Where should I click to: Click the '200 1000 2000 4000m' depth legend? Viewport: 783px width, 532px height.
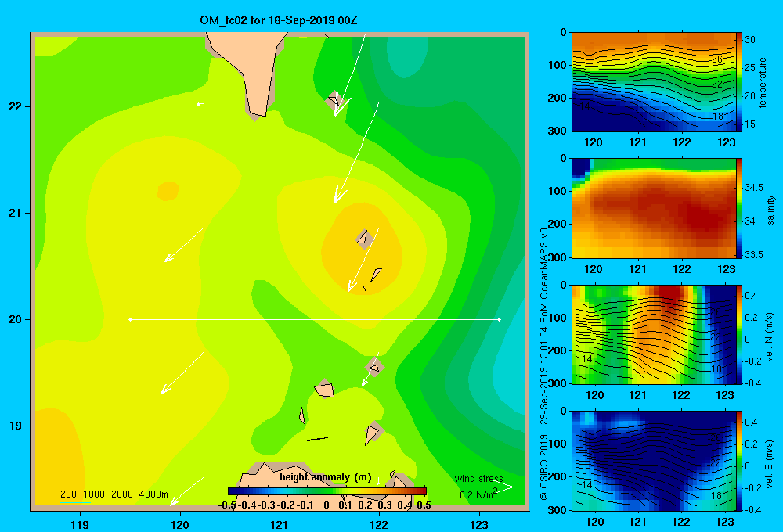(x=114, y=494)
